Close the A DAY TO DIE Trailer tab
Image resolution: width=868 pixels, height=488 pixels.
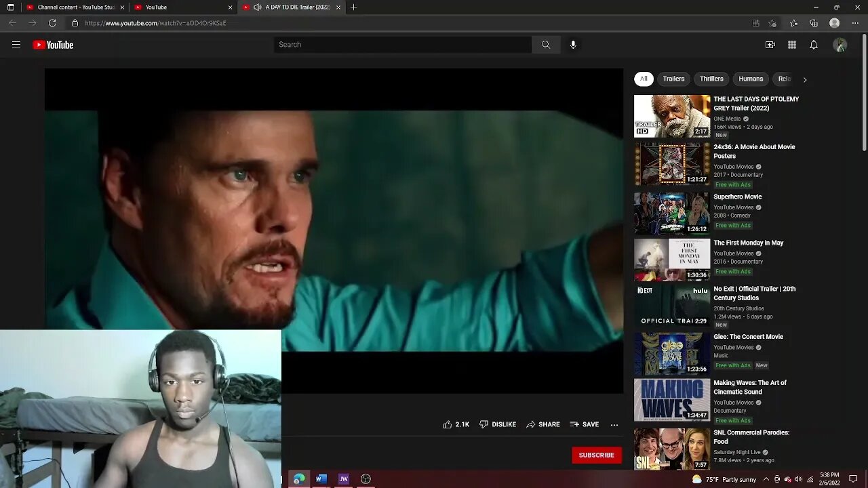pos(338,7)
